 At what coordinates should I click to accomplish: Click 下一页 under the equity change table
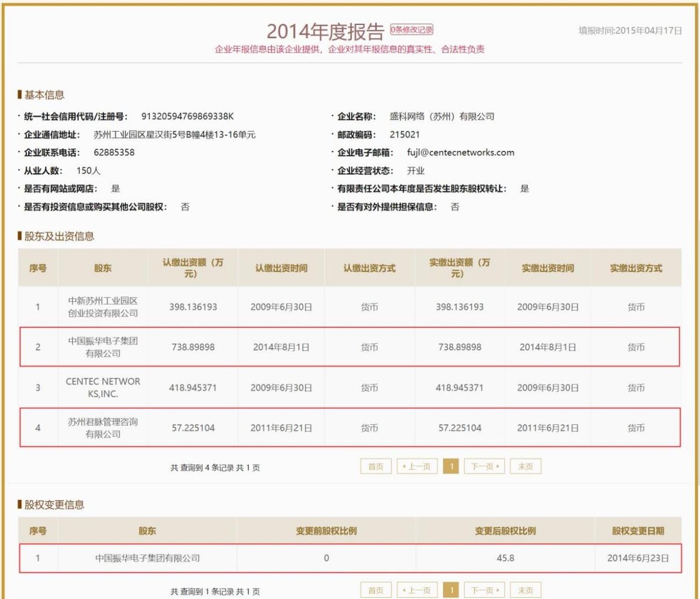point(485,590)
